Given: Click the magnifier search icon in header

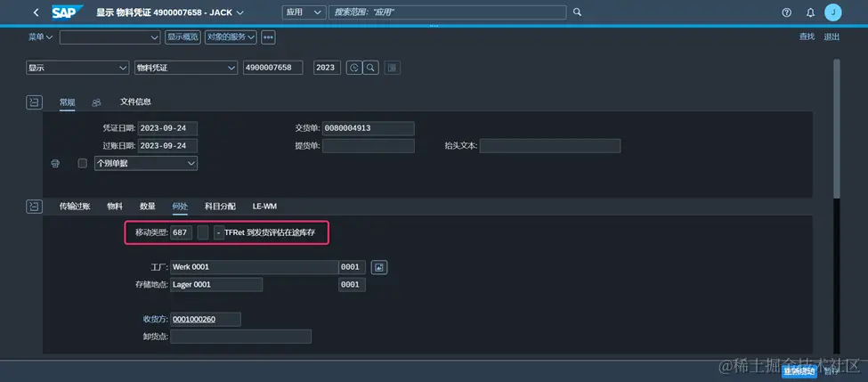Looking at the screenshot, I should [577, 12].
